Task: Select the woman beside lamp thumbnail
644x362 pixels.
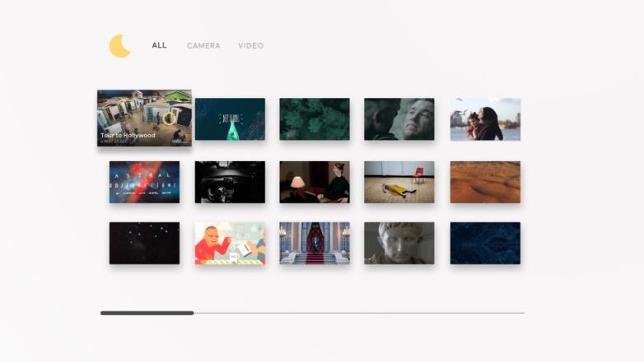Action: pos(315,182)
